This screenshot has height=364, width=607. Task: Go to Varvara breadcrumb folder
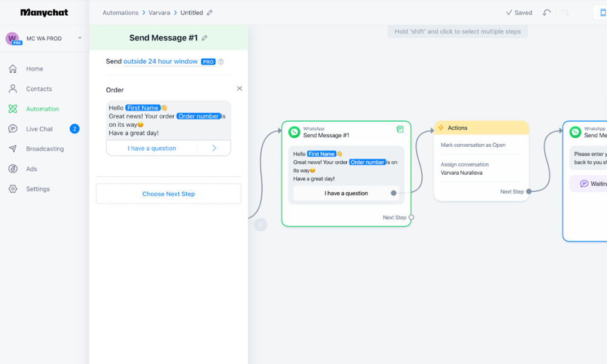[x=159, y=12]
